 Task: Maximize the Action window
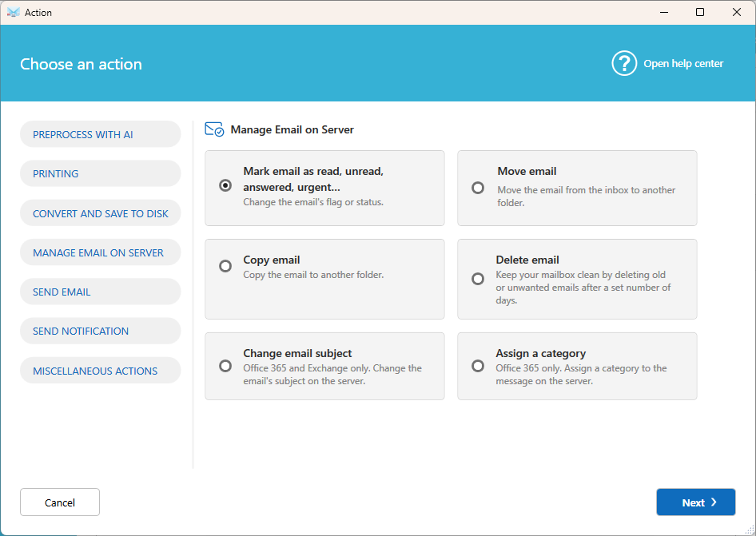(x=700, y=12)
